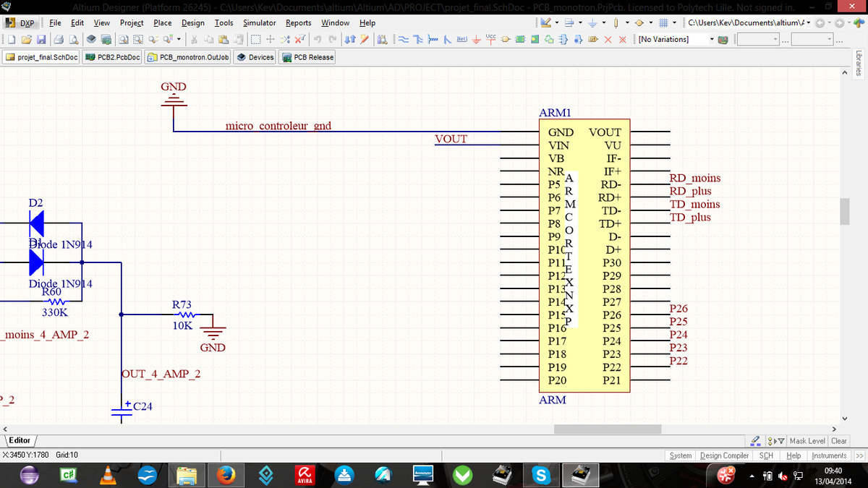Image resolution: width=868 pixels, height=488 pixels.
Task: Select the red X No ERC tool
Action: [608, 39]
